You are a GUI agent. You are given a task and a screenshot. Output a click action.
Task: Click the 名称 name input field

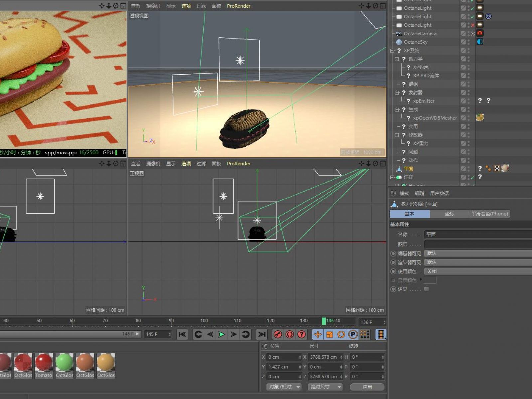coord(478,234)
